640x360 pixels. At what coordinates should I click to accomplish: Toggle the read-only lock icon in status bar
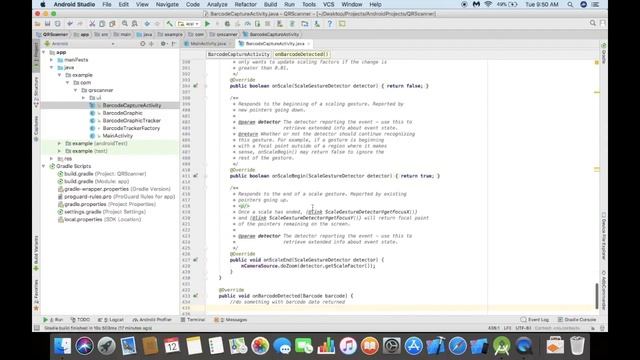coord(593,328)
